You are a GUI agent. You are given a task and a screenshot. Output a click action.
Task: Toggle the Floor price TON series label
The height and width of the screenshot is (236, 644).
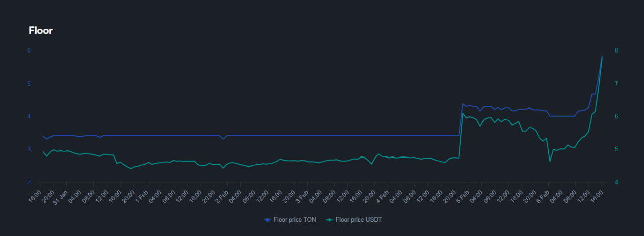(x=294, y=220)
